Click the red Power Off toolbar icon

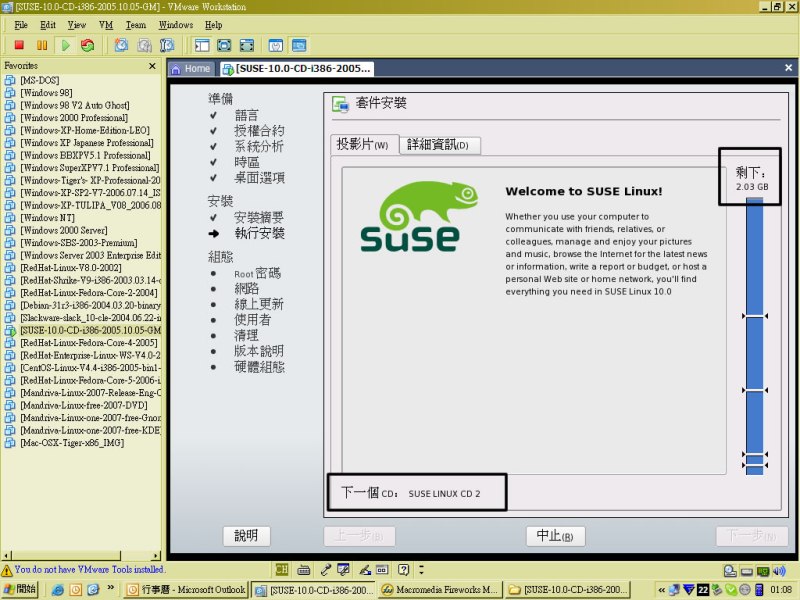tap(19, 45)
